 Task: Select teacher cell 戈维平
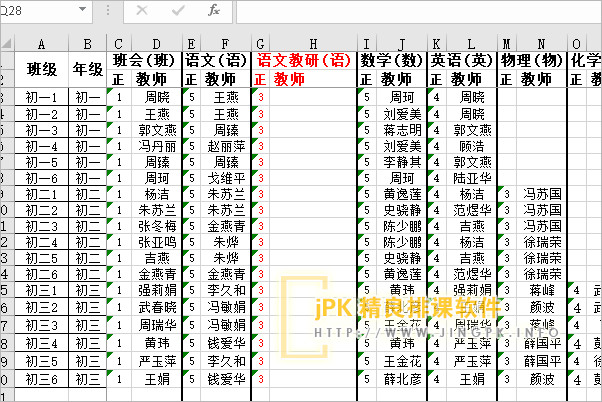point(226,178)
